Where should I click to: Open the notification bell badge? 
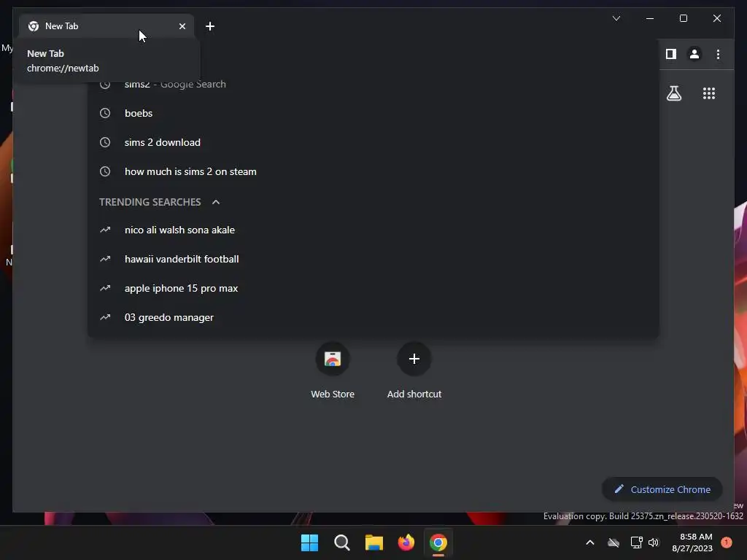pos(727,542)
